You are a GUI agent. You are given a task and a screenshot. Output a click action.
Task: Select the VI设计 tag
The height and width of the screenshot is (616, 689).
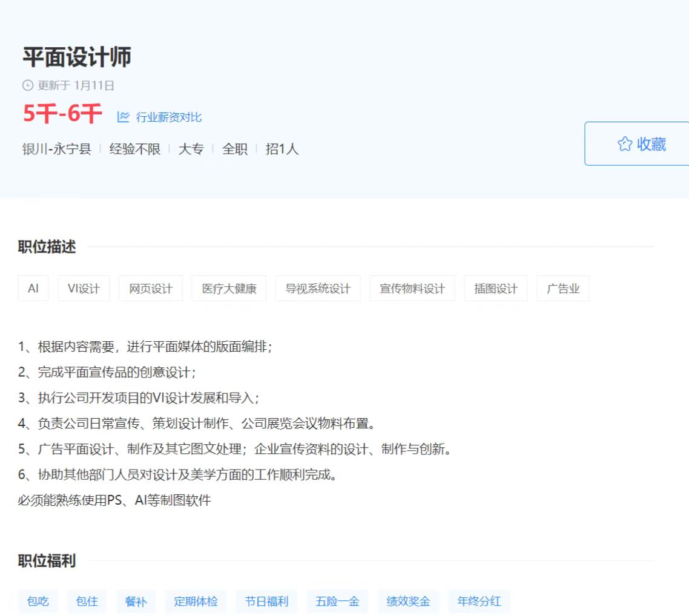coord(84,289)
